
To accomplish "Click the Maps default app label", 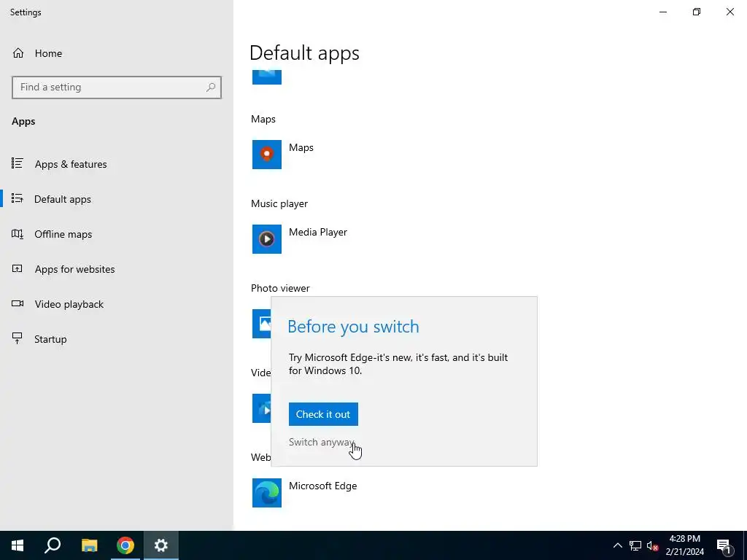I will point(301,147).
